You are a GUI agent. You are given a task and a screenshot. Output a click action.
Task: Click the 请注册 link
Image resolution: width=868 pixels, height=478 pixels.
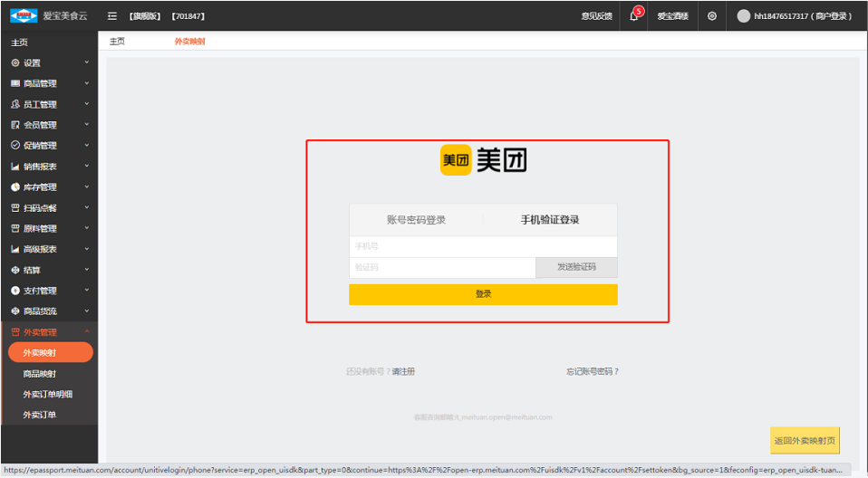[x=403, y=371]
